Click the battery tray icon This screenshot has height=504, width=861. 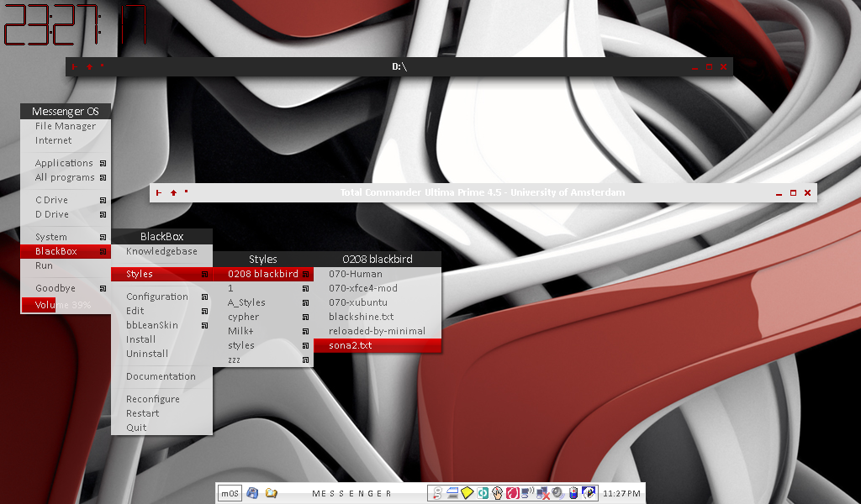point(573,493)
